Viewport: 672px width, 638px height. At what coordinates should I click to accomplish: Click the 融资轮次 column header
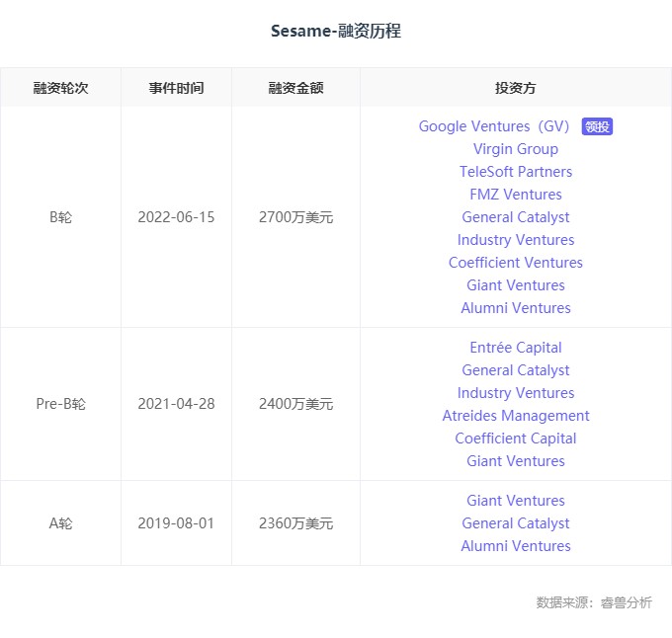60,88
